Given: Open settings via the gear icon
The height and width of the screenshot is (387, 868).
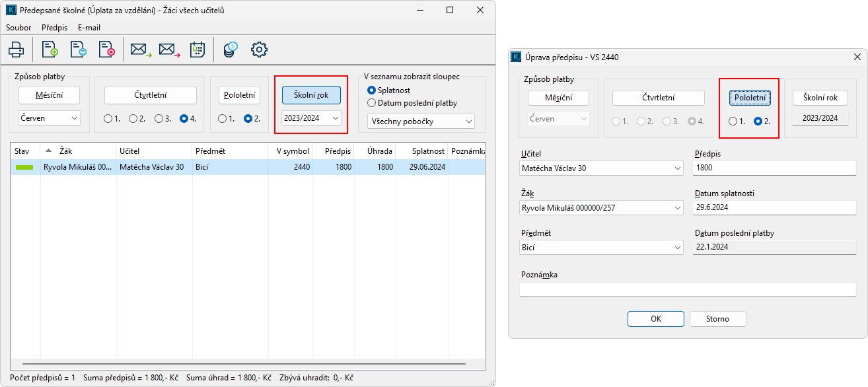Looking at the screenshot, I should [259, 50].
